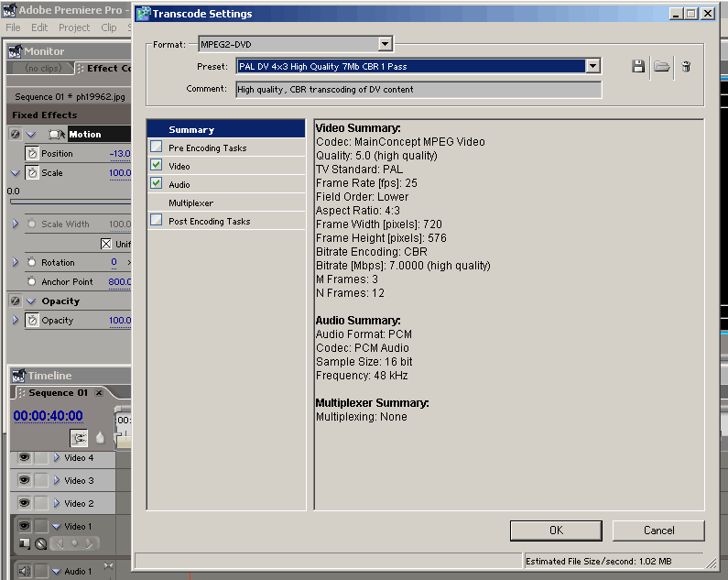Add or remove keyframe on Video 1
Screen dimensions: 728x580
click(74, 542)
